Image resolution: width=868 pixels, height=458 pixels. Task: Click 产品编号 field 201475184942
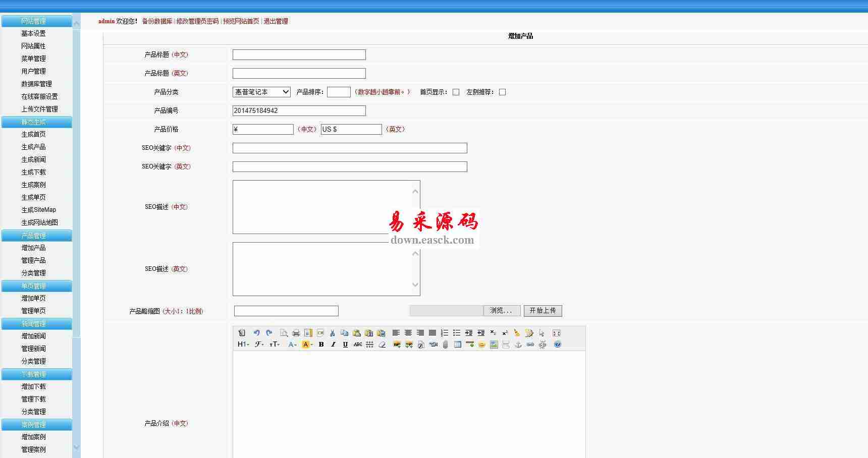pos(299,110)
